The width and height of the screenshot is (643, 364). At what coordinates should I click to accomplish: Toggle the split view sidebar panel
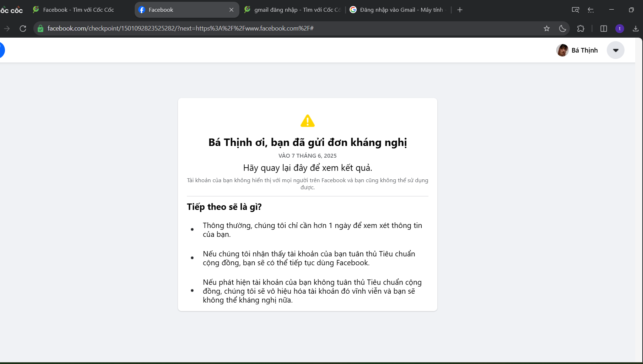[x=604, y=28]
